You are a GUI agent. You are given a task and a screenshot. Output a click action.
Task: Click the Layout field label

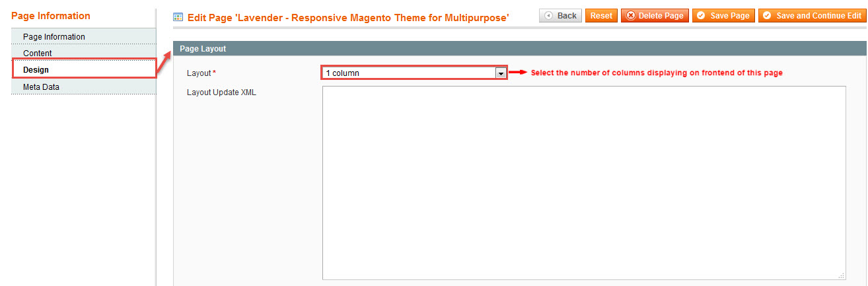click(x=201, y=73)
